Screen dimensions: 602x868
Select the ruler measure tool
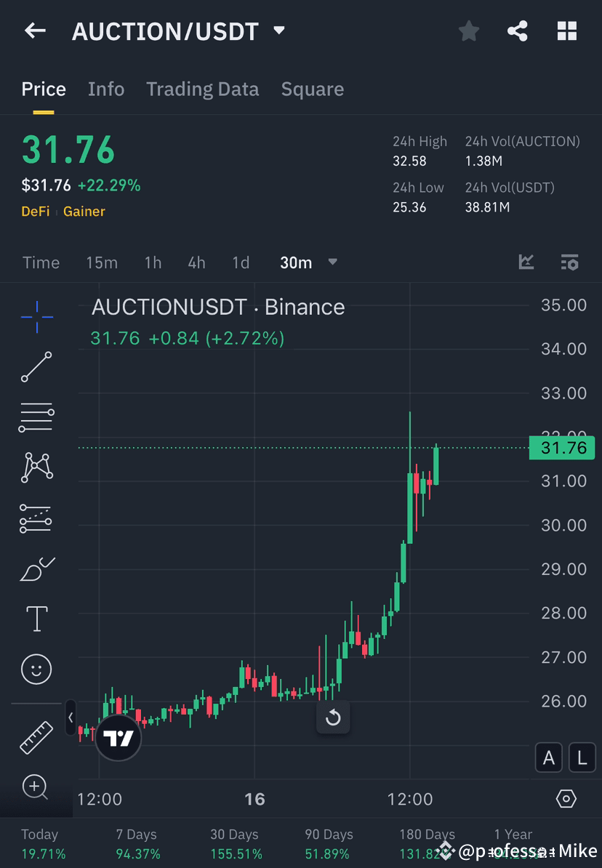click(36, 737)
